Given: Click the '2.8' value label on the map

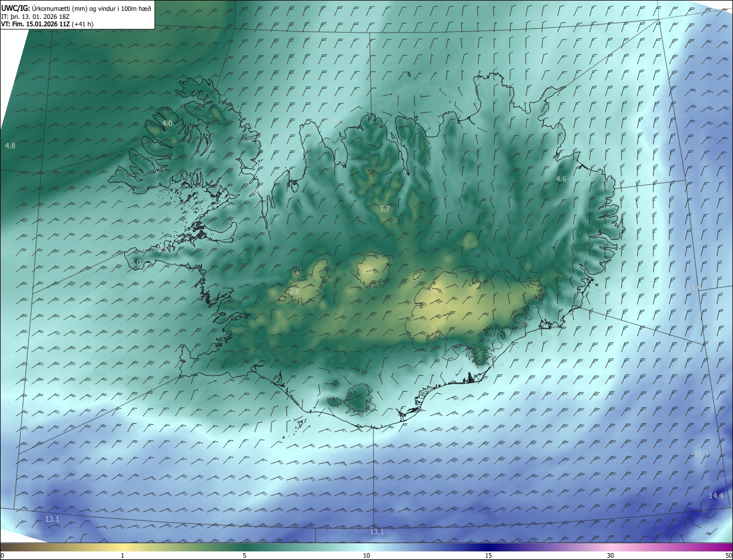Looking at the screenshot, I should (294, 291).
